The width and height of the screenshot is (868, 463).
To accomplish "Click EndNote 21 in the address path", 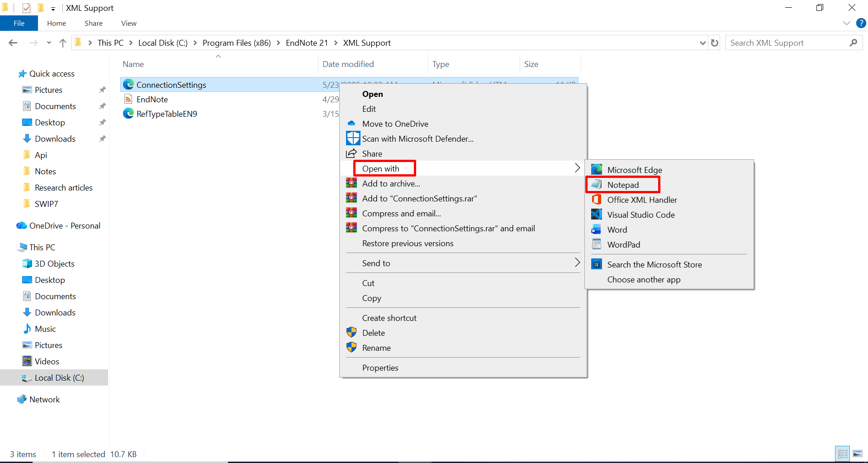I will [307, 43].
